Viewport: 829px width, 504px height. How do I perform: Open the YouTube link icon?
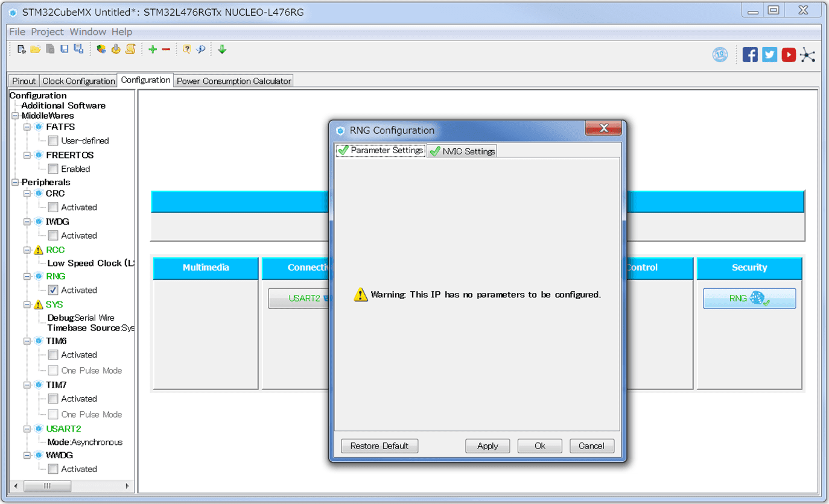pos(789,55)
